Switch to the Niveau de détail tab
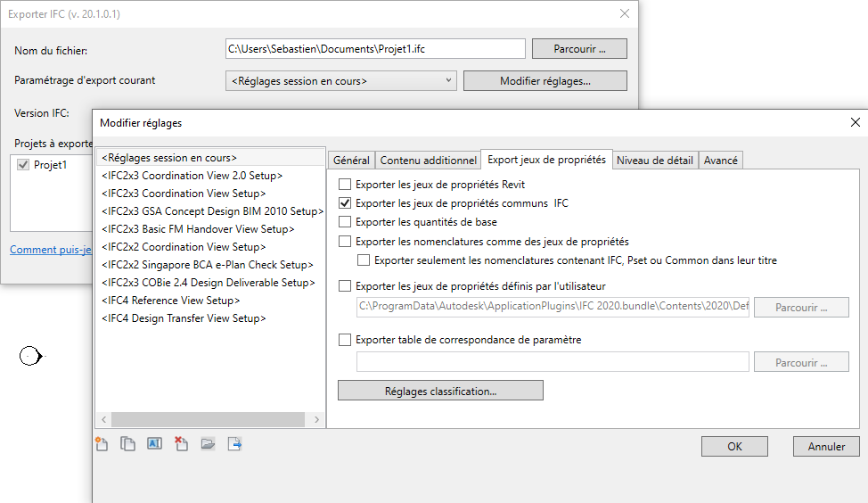This screenshot has width=868, height=503. click(x=655, y=161)
